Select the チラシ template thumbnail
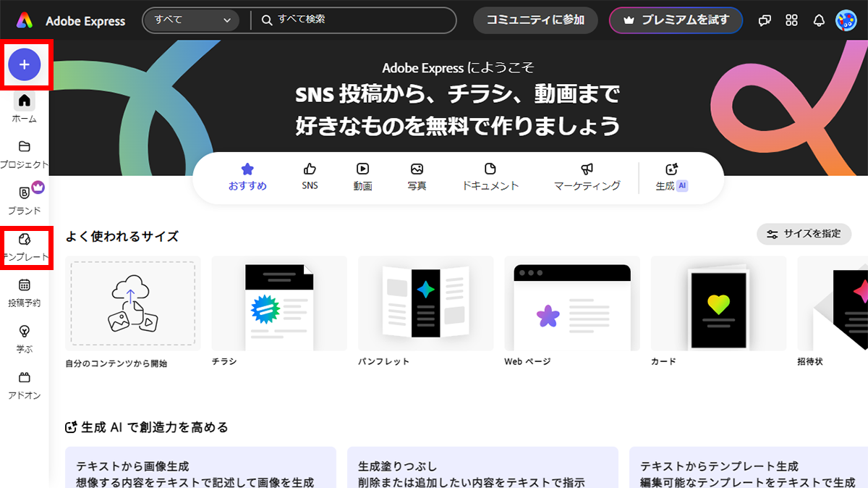This screenshot has height=488, width=868. pos(278,304)
